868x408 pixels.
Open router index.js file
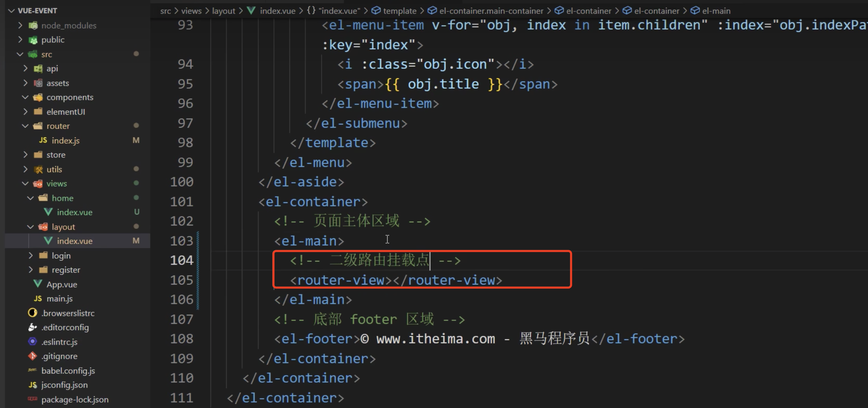(66, 140)
